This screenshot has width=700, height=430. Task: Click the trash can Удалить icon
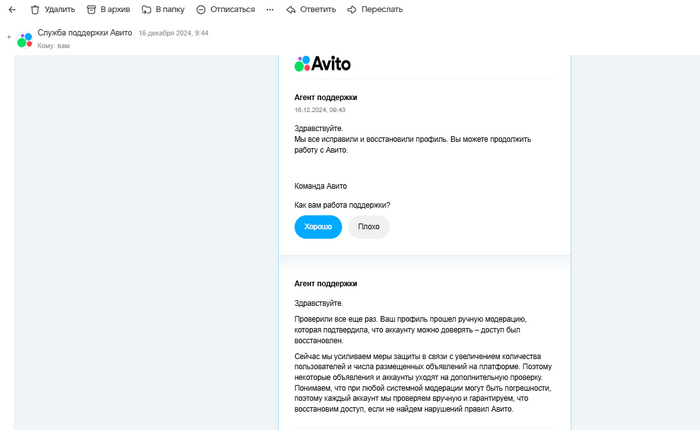35,9
